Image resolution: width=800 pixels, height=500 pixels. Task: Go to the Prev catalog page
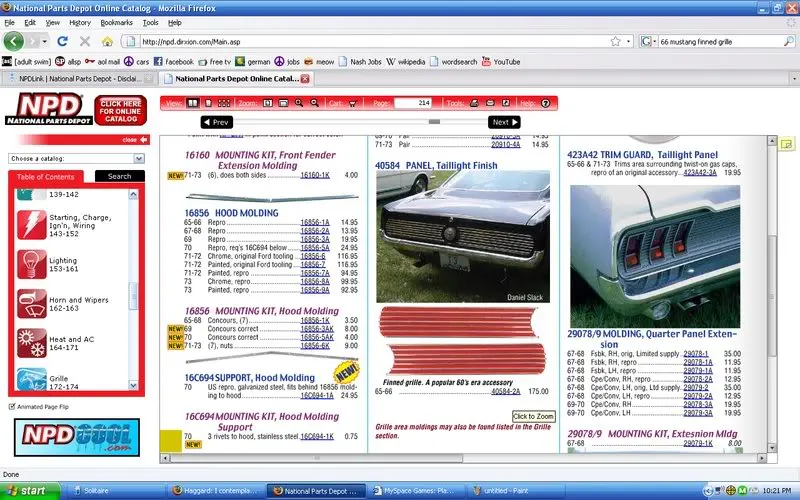pyautogui.click(x=217, y=122)
